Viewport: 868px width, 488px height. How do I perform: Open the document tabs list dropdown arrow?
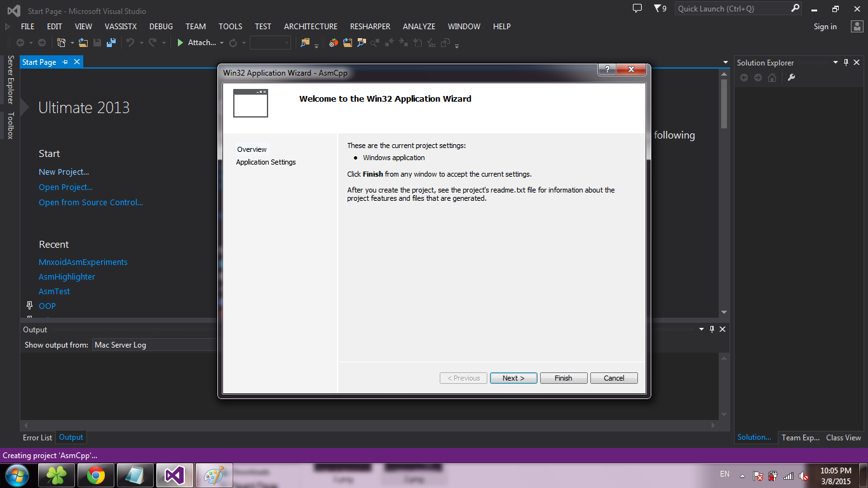pos(726,62)
